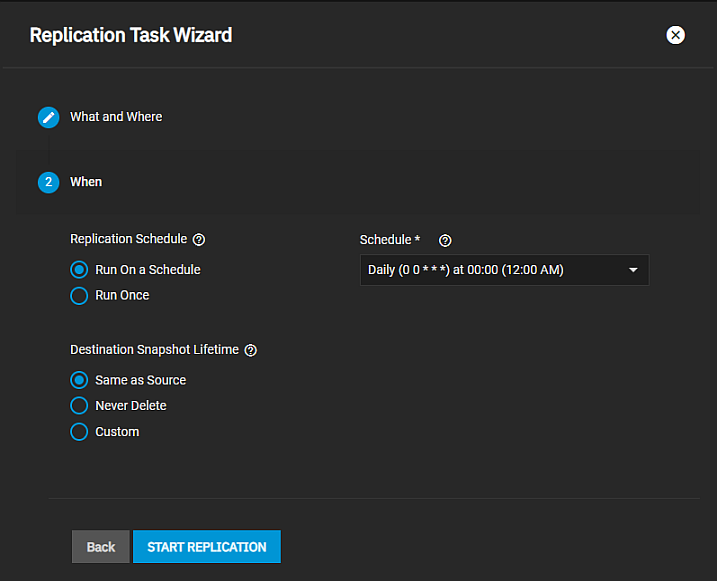The width and height of the screenshot is (717, 581).
Task: Expand the Schedule dropdown arrow
Action: pos(633,270)
